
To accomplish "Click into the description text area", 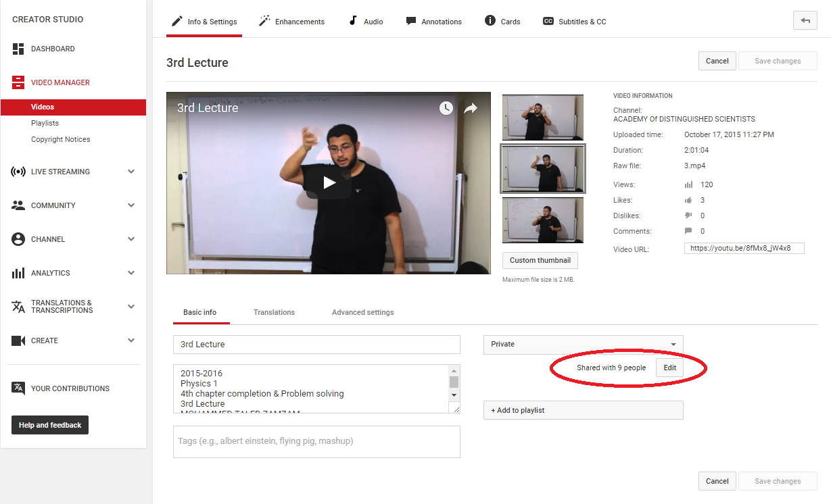I will (311, 389).
